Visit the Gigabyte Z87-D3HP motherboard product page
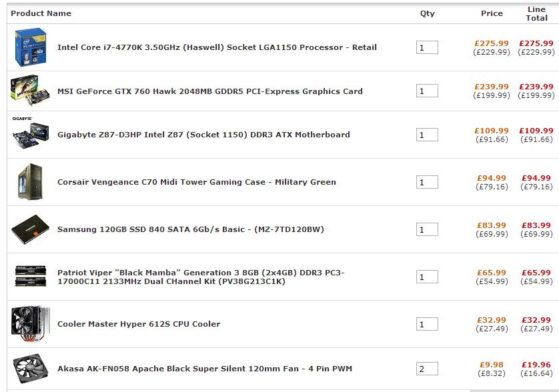Image resolution: width=559 pixels, height=392 pixels. click(x=203, y=135)
